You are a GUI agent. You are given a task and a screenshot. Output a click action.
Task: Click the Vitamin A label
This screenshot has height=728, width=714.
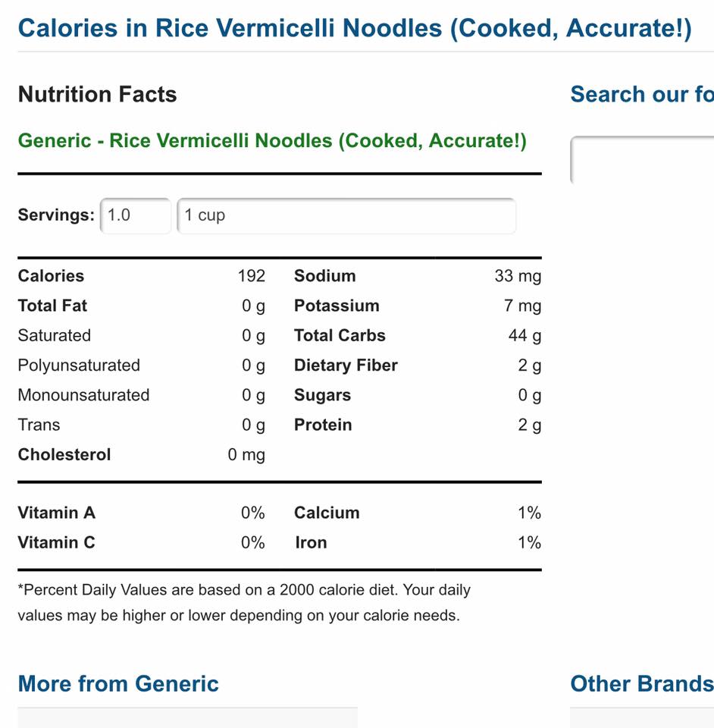(x=57, y=513)
